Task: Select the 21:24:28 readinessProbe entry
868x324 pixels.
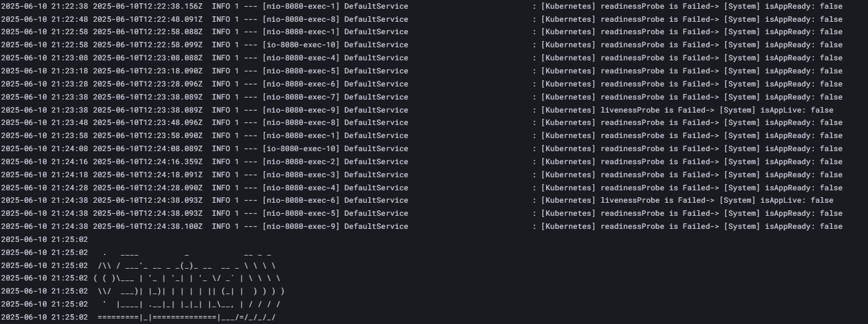Action: click(249, 188)
